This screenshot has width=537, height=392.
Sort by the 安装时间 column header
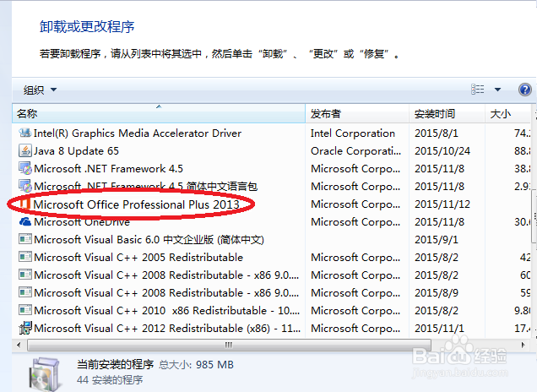tap(447, 113)
